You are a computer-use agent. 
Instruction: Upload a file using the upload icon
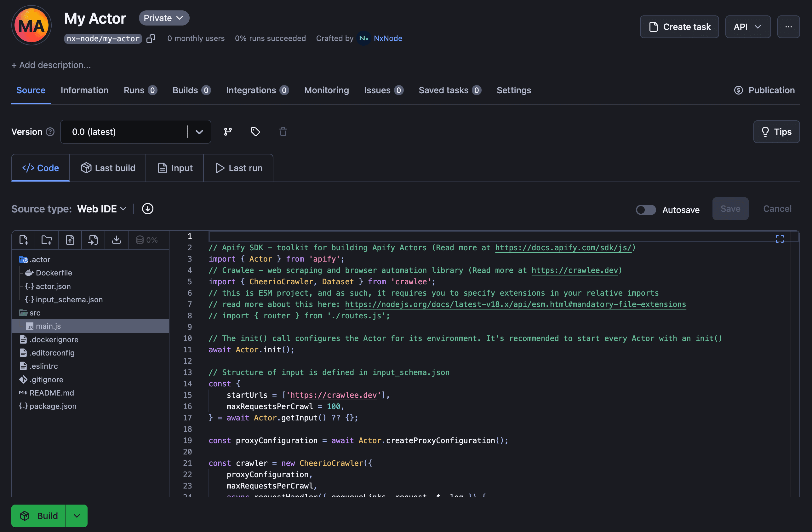tap(70, 240)
